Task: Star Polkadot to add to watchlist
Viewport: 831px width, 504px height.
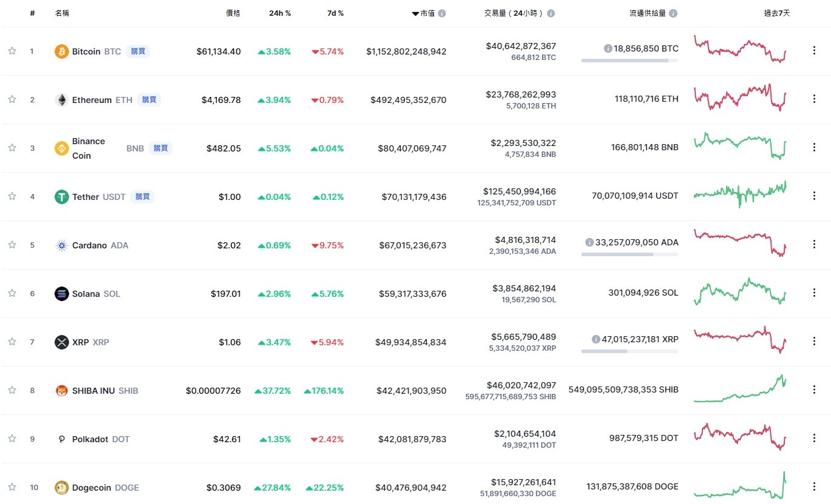Action: [x=12, y=439]
